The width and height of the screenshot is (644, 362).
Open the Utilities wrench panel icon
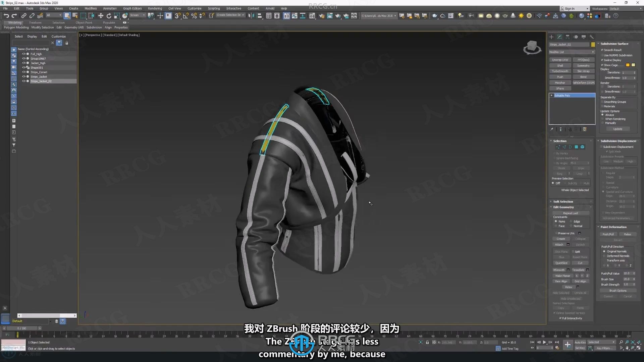coord(592,37)
